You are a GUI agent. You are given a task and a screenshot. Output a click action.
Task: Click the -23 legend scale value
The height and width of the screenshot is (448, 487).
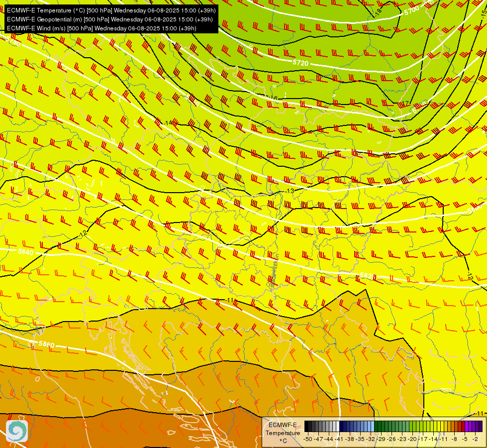click(x=402, y=439)
